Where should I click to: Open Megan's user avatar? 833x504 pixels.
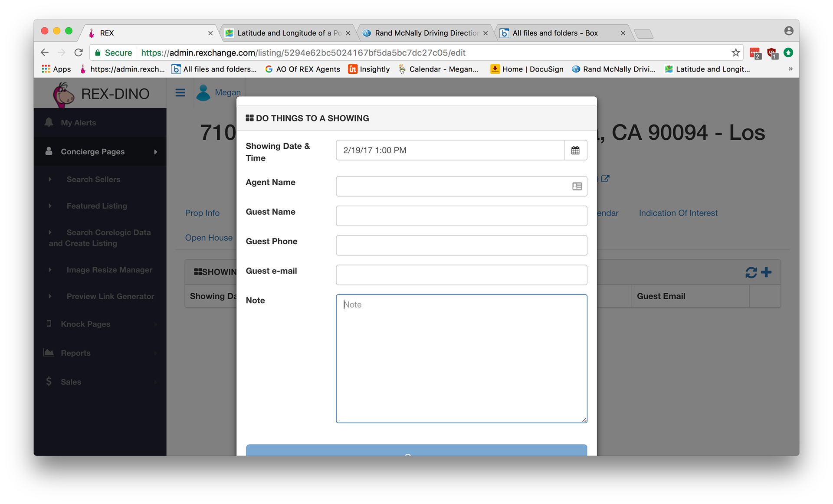203,92
